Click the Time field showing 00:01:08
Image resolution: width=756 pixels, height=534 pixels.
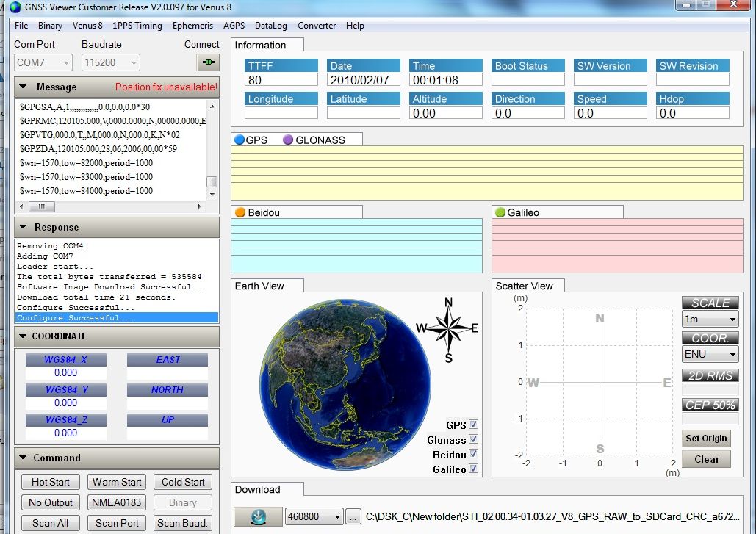tap(446, 80)
